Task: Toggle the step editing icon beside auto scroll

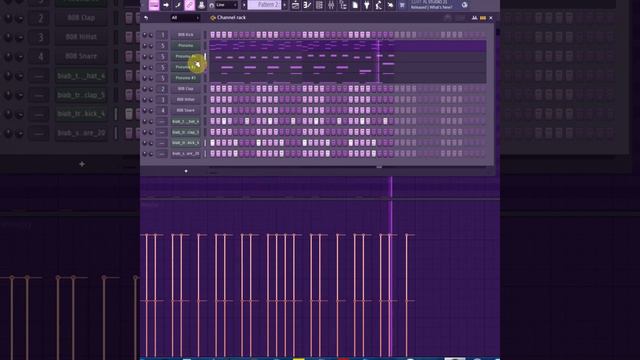Action: 178,5
